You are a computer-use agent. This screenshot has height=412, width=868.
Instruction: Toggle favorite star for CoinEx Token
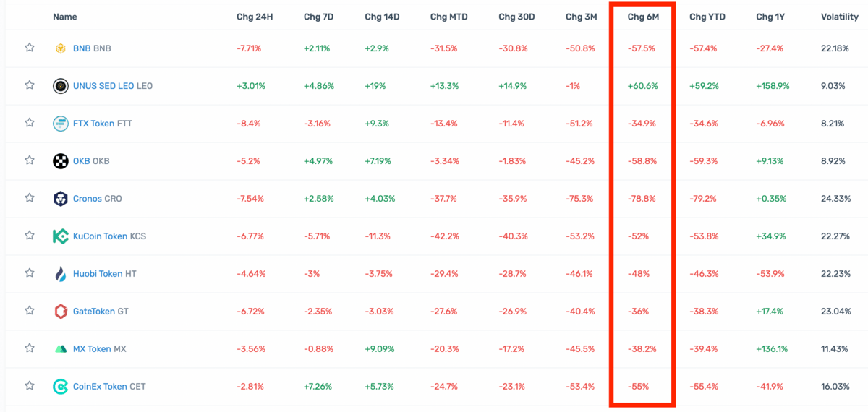pos(30,386)
